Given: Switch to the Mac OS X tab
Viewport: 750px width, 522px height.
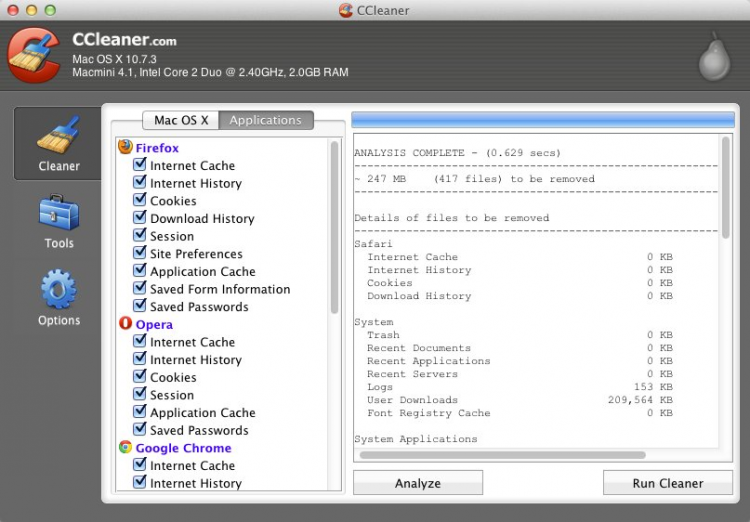Looking at the screenshot, I should 181,120.
